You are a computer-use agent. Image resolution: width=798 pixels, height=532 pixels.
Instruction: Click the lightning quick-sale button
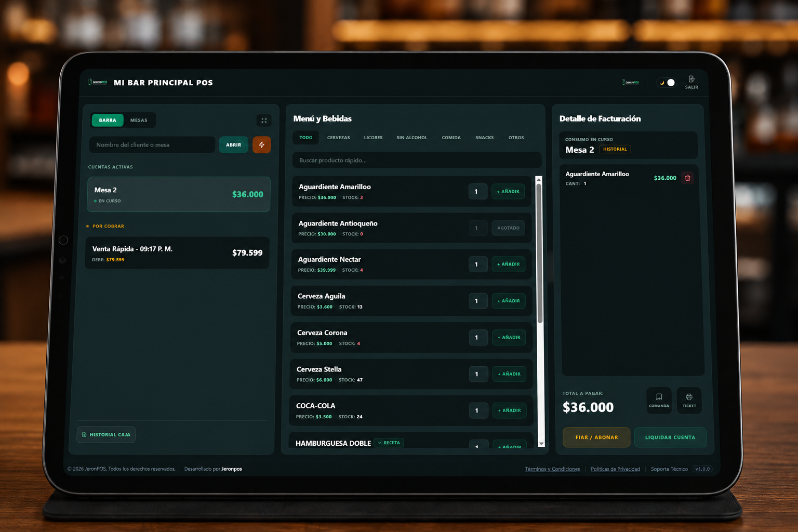[262, 145]
